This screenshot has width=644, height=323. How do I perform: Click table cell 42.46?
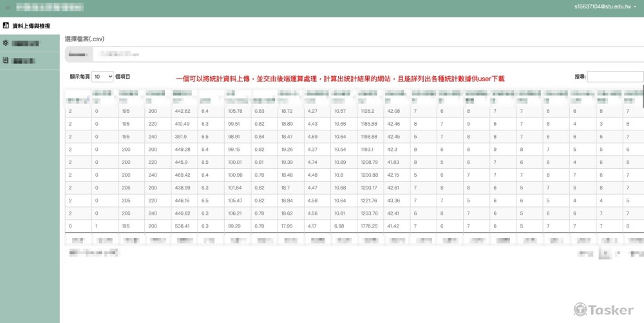tap(397, 124)
